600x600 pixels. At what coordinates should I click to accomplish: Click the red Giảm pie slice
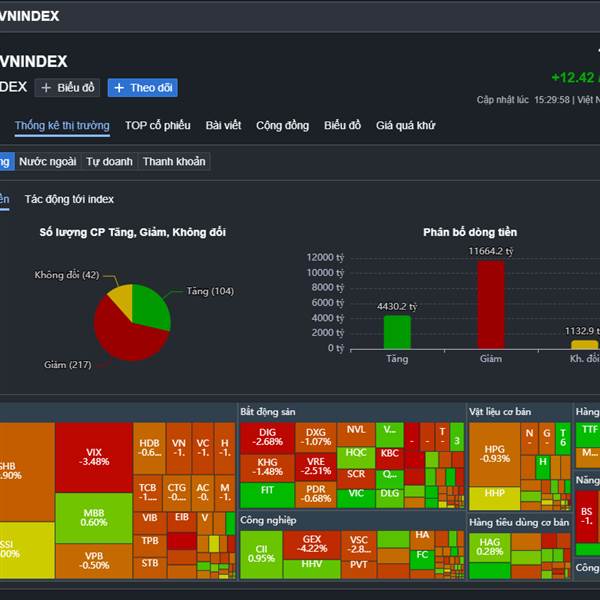[x=126, y=339]
